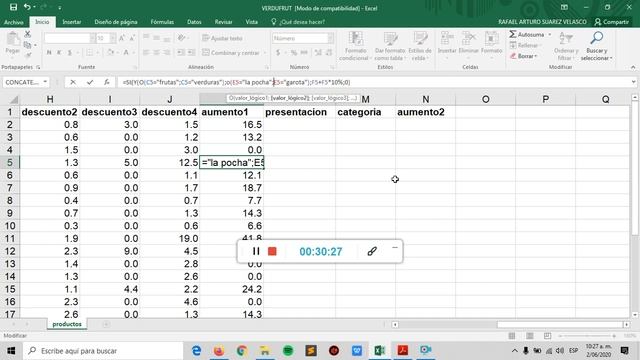Open Formato condicional menu
640x360 pixels.
(356, 46)
